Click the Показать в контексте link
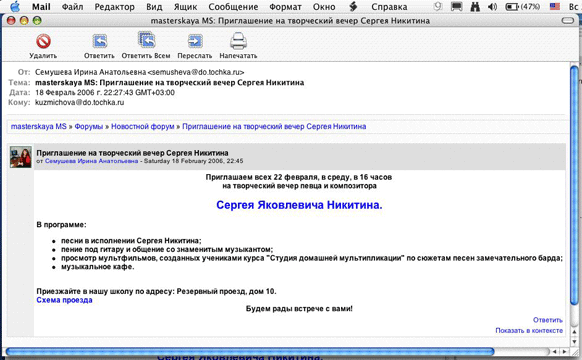Screen dimensions: 582x360 click(529, 330)
